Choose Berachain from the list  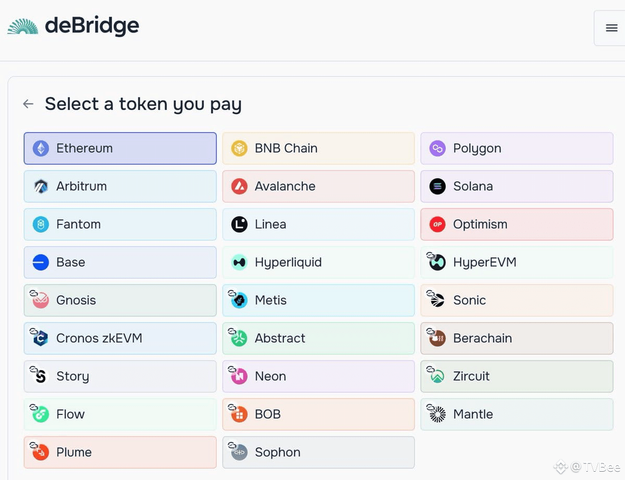click(516, 339)
